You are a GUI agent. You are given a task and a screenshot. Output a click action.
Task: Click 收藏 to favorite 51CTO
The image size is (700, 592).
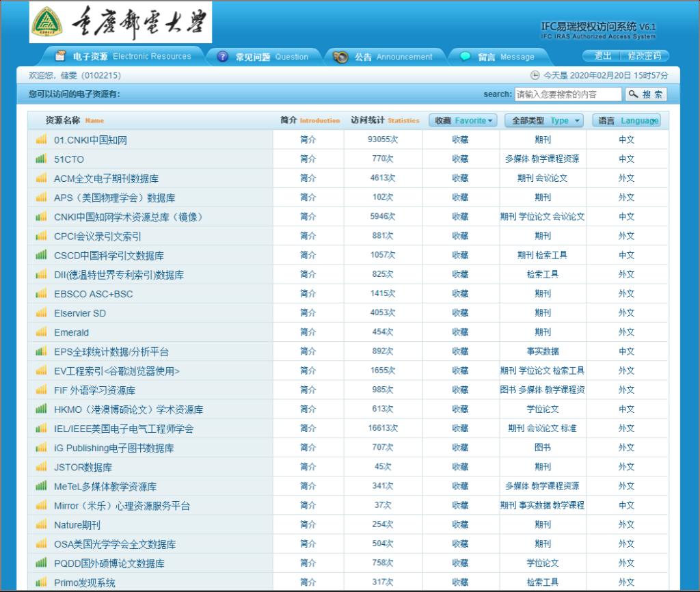(x=460, y=159)
